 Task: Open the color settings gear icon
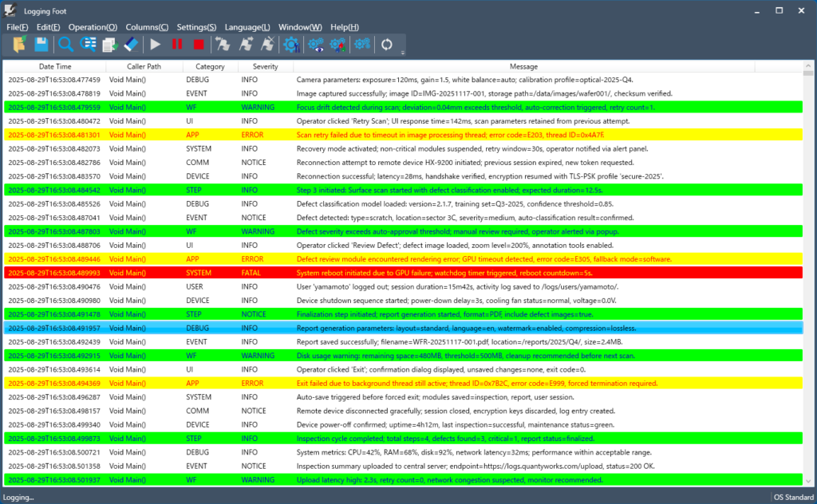337,45
